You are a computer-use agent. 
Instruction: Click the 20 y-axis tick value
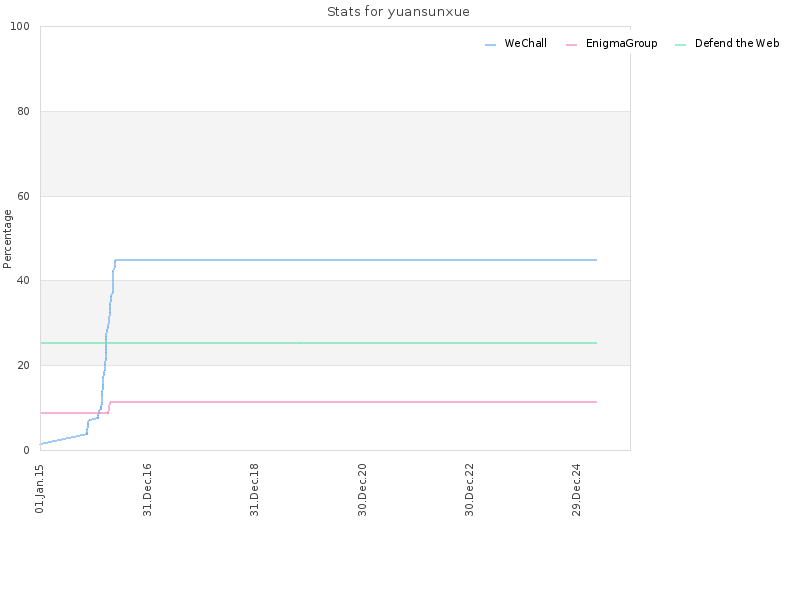pyautogui.click(x=23, y=365)
